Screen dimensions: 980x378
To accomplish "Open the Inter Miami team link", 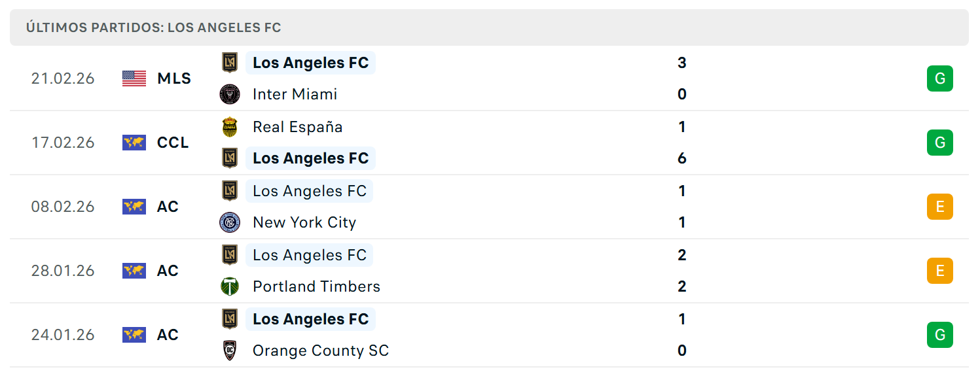I will click(x=295, y=94).
